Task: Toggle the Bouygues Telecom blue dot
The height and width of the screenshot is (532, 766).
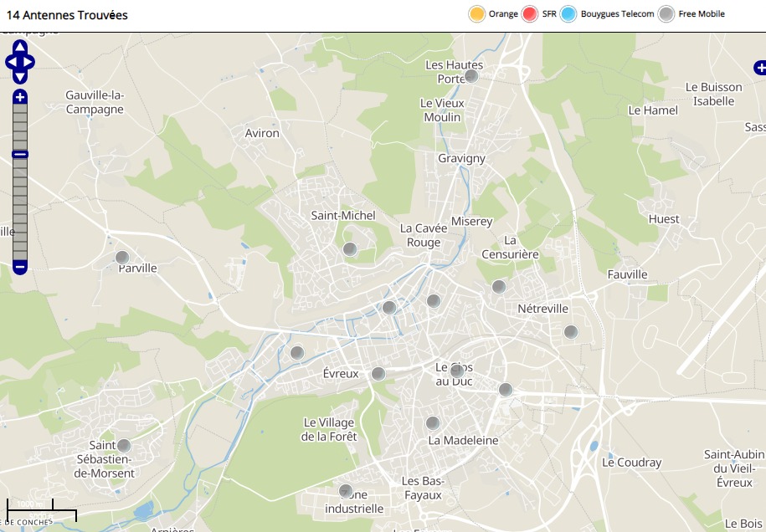Action: click(x=568, y=14)
